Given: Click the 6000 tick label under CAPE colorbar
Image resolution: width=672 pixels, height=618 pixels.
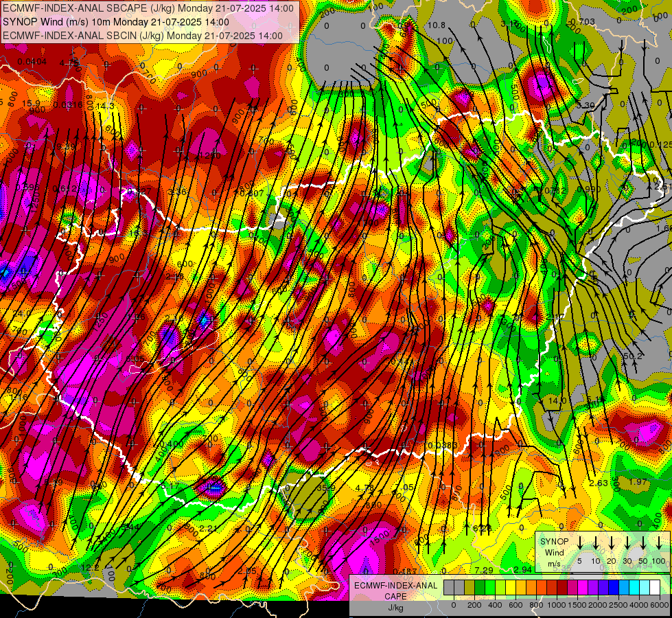Looking at the screenshot, I should pyautogui.click(x=660, y=605).
